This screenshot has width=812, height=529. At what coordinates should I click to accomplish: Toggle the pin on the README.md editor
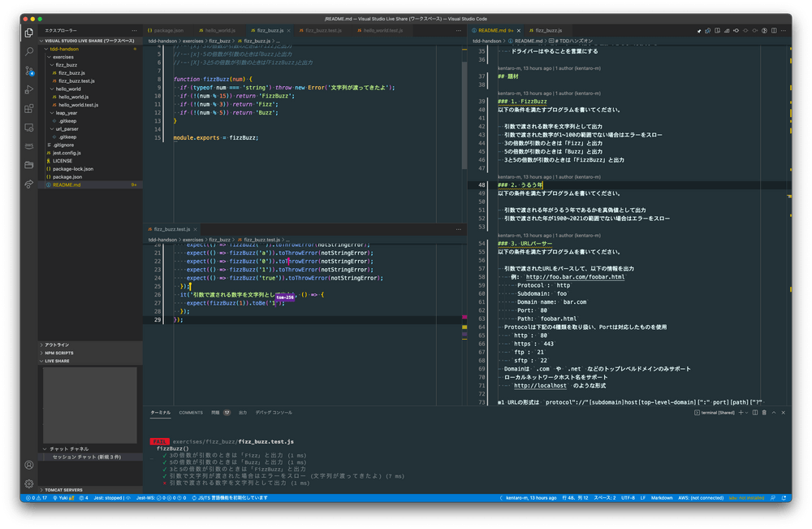tap(699, 28)
